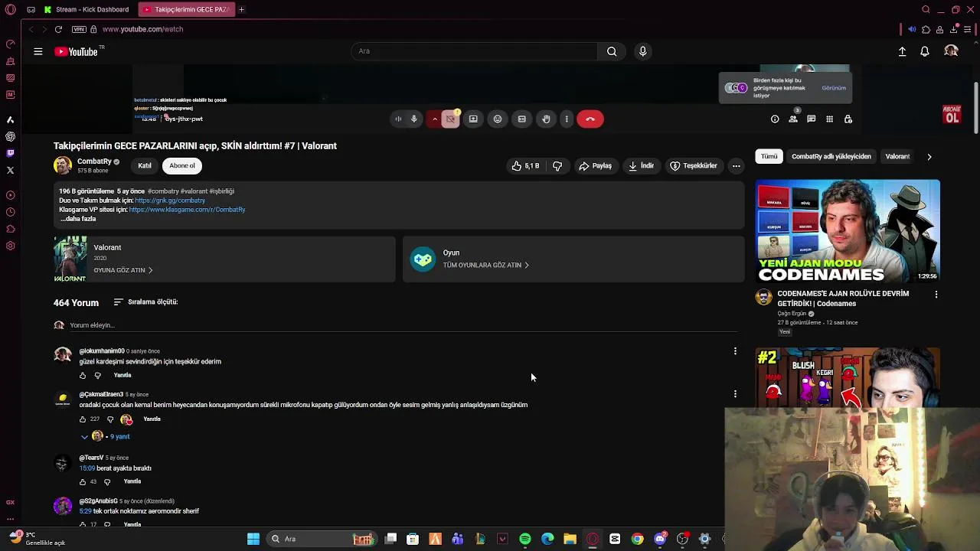Open CombatRy channel avatar
This screenshot has height=551, width=980.
(x=63, y=165)
